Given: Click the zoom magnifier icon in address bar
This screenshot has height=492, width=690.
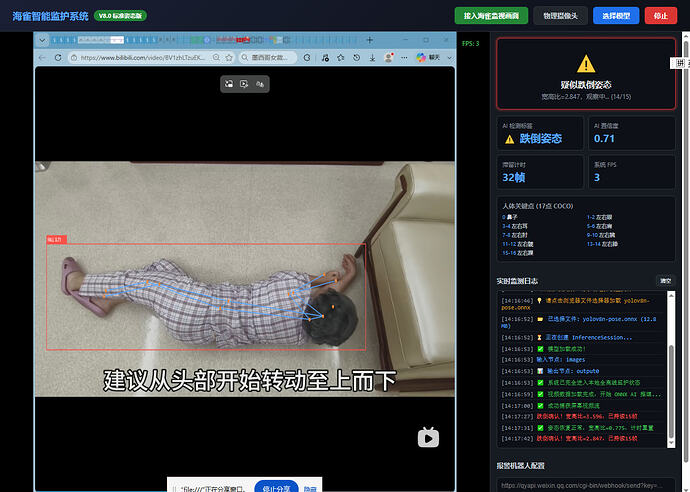Looking at the screenshot, I should 216,58.
